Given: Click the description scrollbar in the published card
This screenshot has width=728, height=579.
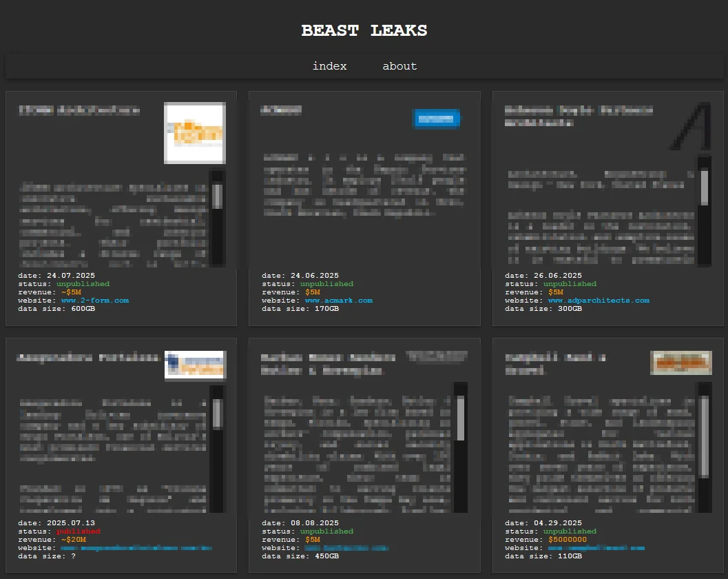Looking at the screenshot, I should coord(217,449).
